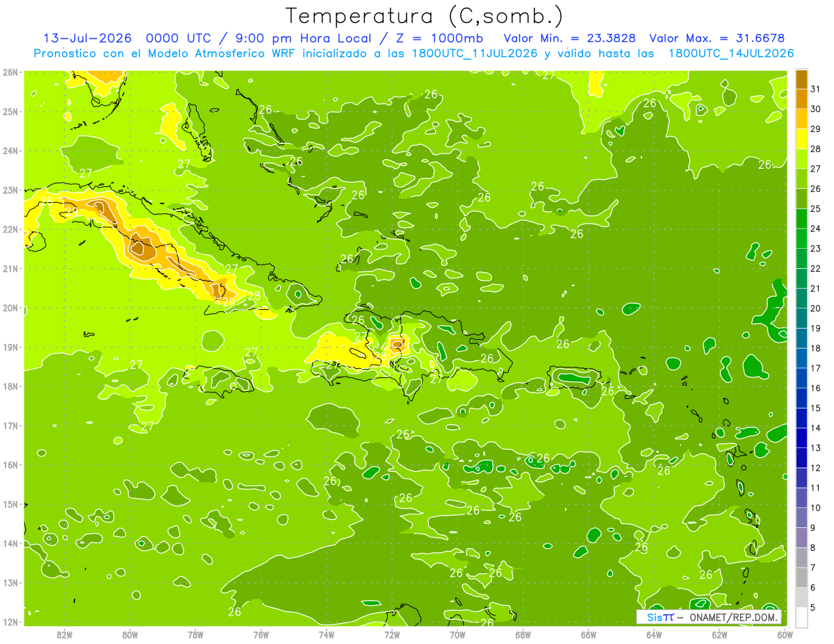This screenshot has width=834, height=644.
Task: Click the "ONAMET/REP.DOM." credit label
Action: pos(735,617)
